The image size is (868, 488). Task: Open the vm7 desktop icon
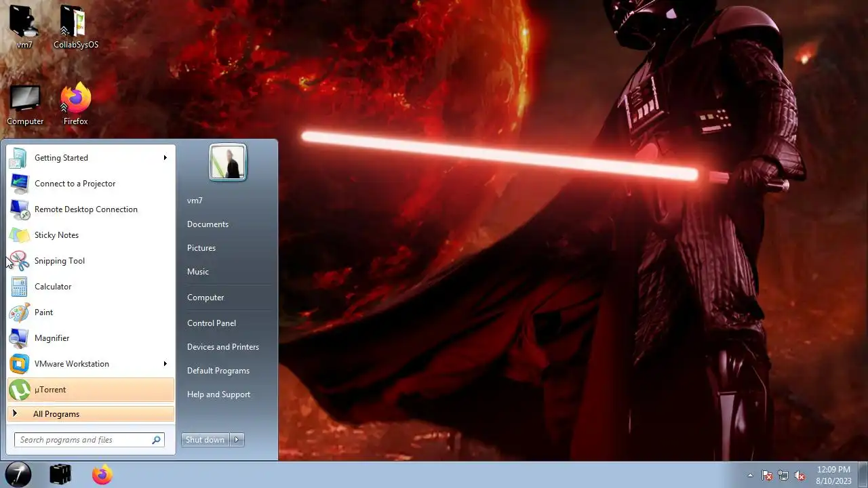point(24,27)
